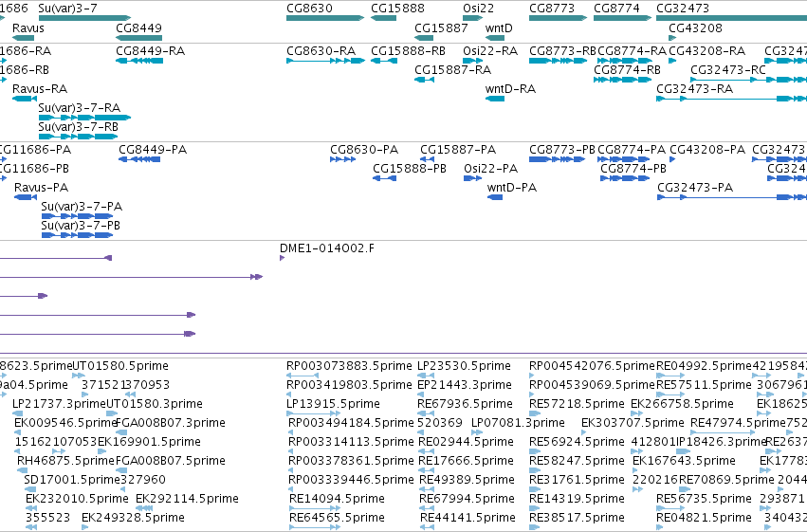Select transcript CG32473-RA
The height and width of the screenshot is (532, 807).
[x=731, y=99]
